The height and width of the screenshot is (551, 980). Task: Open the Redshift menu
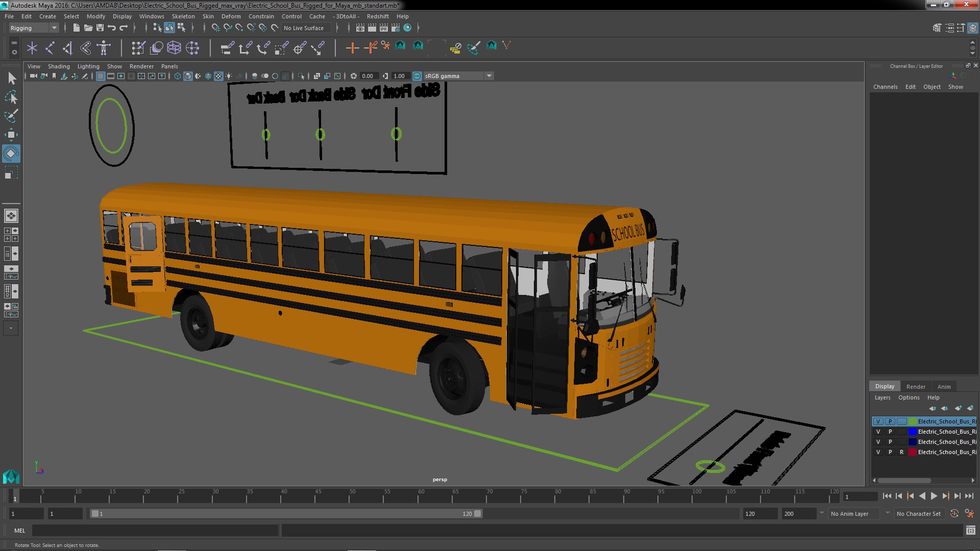(x=378, y=16)
